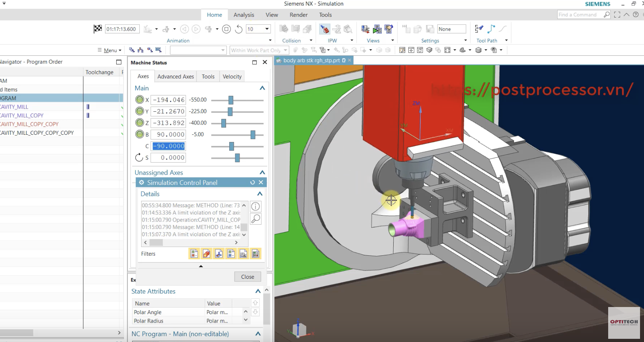Collapse the Main axes section

(262, 88)
